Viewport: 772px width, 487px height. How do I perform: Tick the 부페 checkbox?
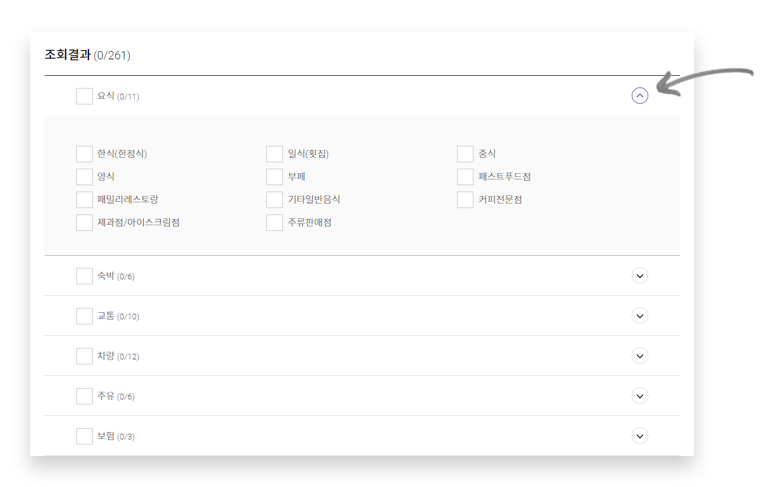(x=274, y=177)
